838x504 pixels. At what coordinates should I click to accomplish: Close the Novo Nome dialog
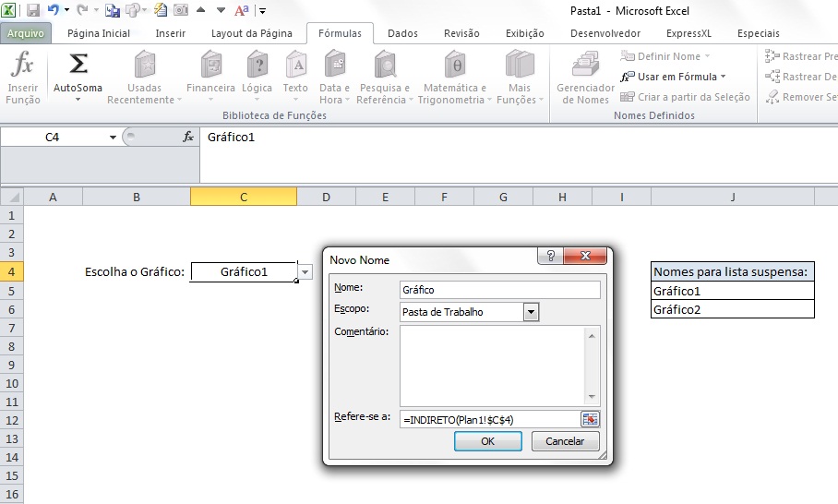coord(585,256)
